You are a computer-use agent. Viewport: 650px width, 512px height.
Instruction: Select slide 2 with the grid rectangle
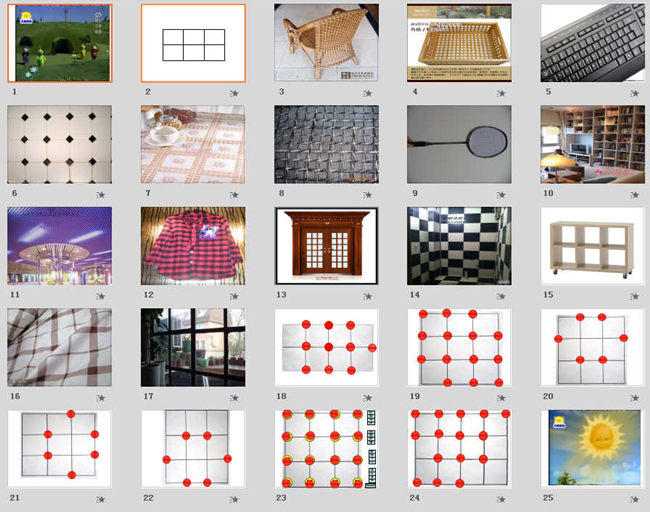click(x=193, y=43)
